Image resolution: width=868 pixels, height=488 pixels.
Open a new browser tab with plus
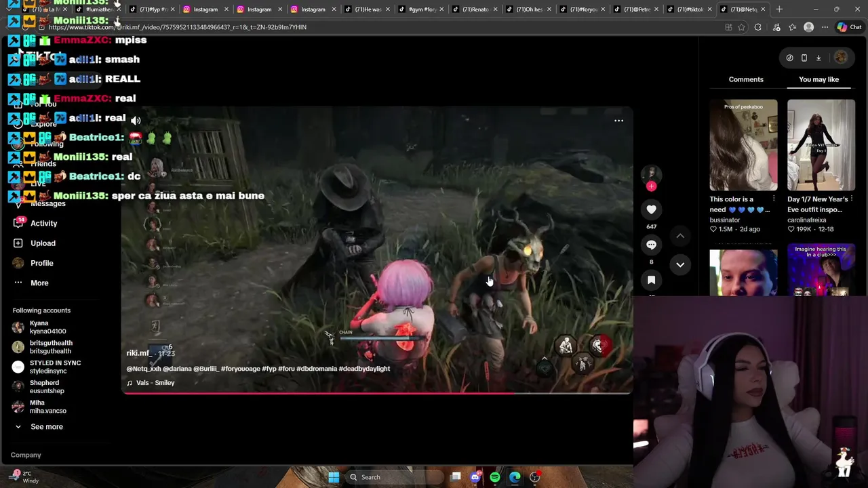click(779, 9)
